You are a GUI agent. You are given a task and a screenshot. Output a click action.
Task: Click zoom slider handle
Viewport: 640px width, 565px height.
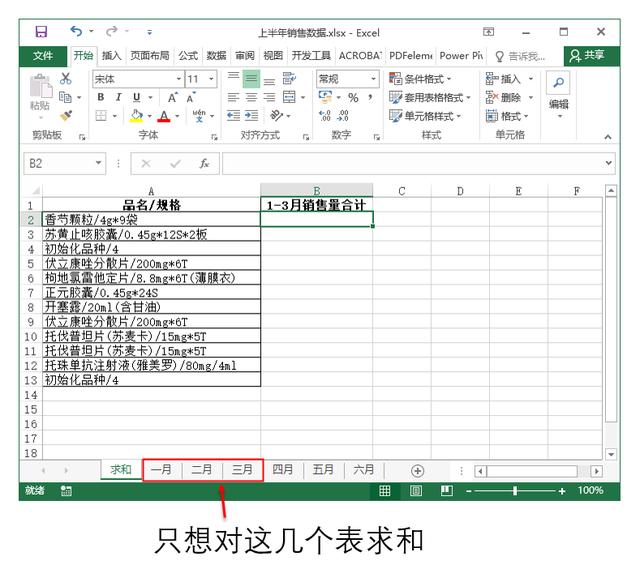pyautogui.click(x=515, y=491)
